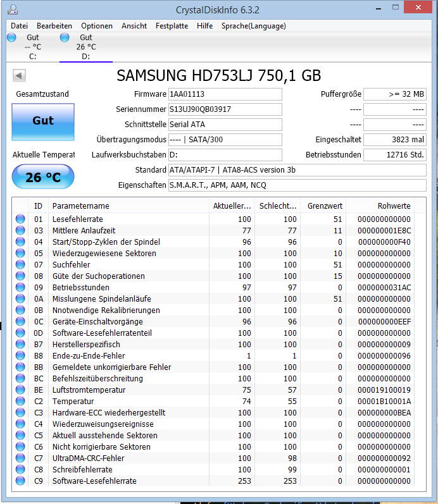
Task: Click the Firmware field 1AA01113
Action: 225,94
